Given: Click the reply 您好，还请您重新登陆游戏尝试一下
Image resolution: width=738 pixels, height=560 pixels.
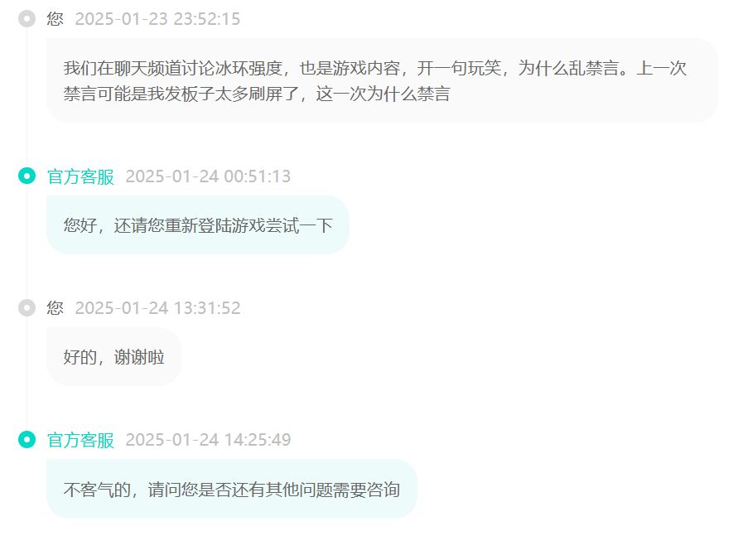Looking at the screenshot, I should [x=198, y=225].
